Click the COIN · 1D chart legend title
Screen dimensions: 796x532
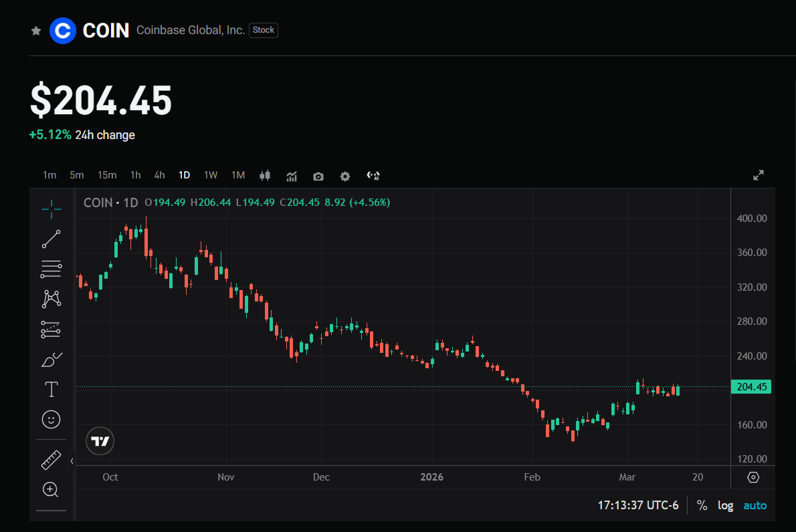pyautogui.click(x=110, y=203)
